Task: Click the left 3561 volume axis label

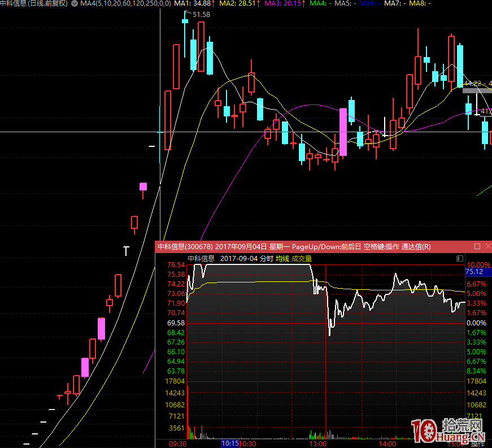Action: [x=177, y=428]
